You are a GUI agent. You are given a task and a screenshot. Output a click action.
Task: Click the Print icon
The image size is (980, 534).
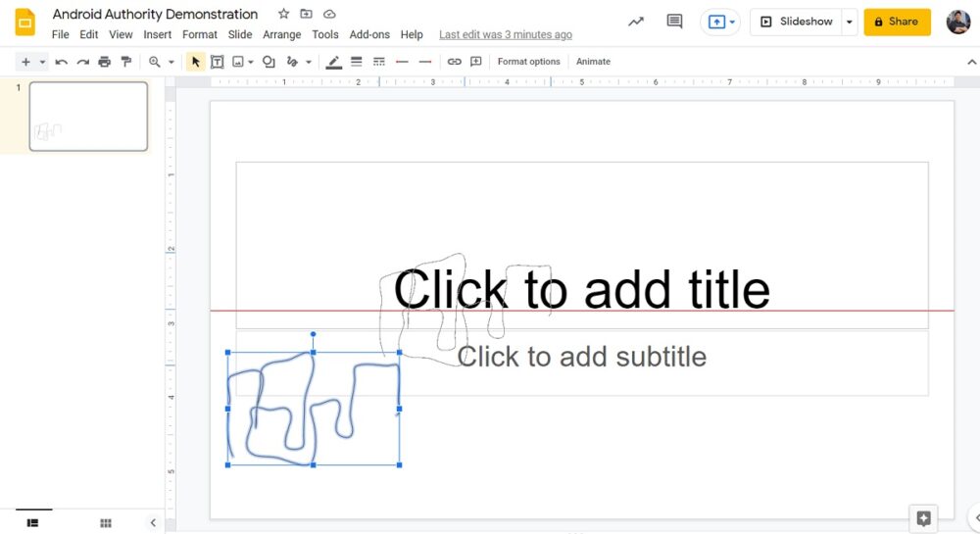[x=104, y=62]
